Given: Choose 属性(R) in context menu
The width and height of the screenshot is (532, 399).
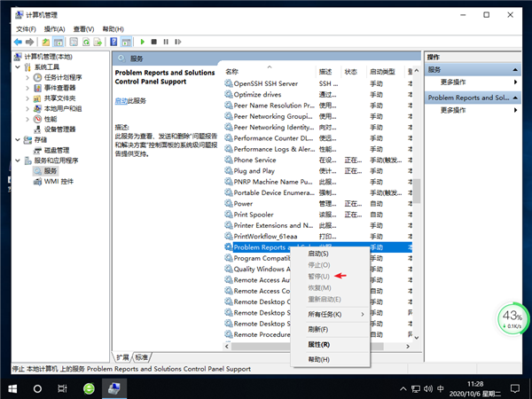Looking at the screenshot, I should (318, 344).
